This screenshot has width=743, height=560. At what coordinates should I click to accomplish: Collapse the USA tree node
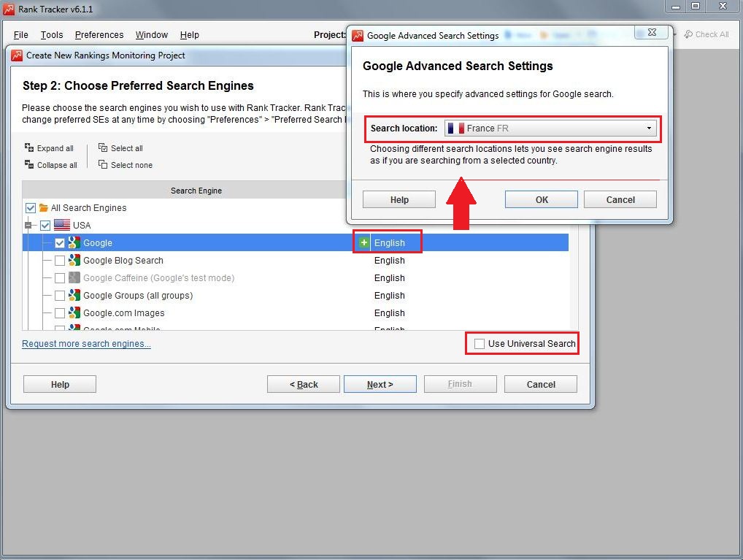pos(28,225)
